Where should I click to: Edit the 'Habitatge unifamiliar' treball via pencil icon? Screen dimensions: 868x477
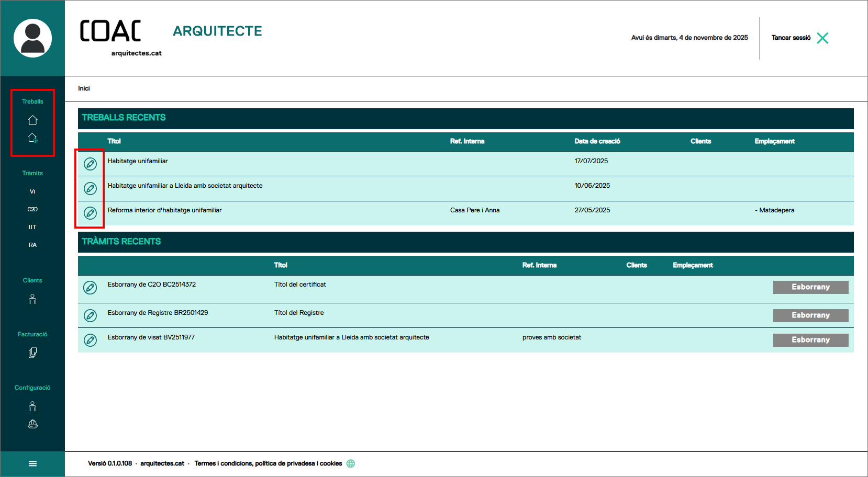click(91, 164)
